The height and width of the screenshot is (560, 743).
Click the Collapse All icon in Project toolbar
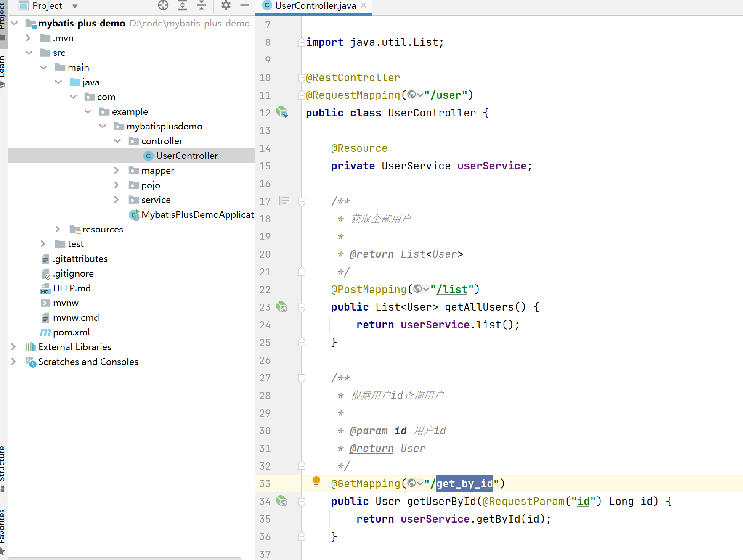(202, 5)
